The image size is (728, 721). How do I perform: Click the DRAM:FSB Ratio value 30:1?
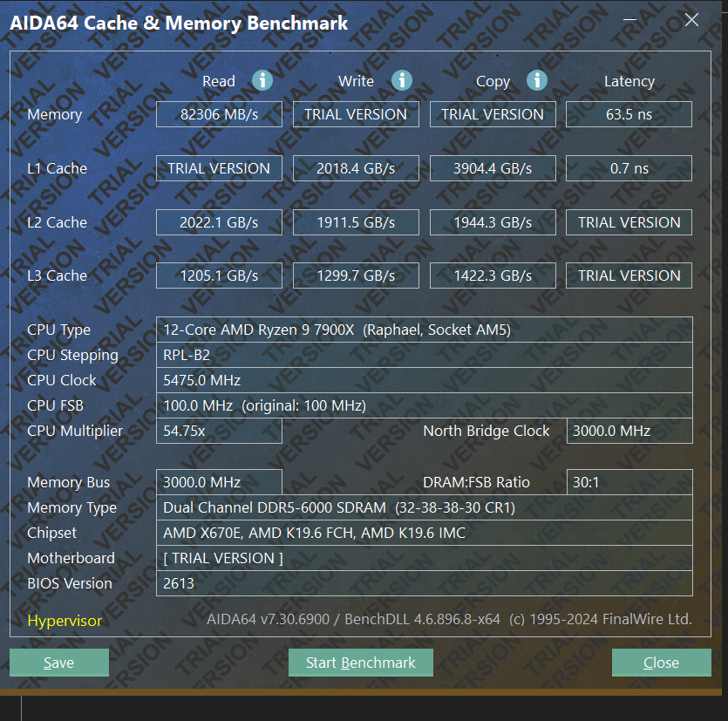coord(629,482)
